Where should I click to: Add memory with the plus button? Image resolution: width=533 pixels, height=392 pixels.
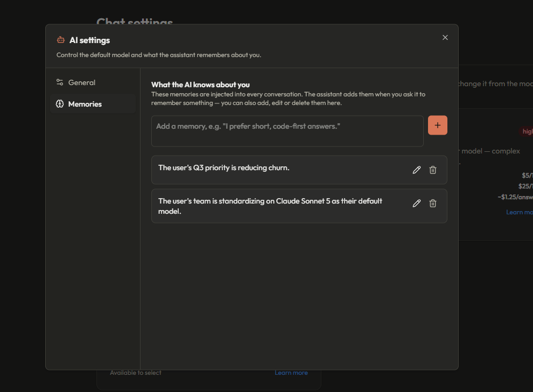click(438, 125)
